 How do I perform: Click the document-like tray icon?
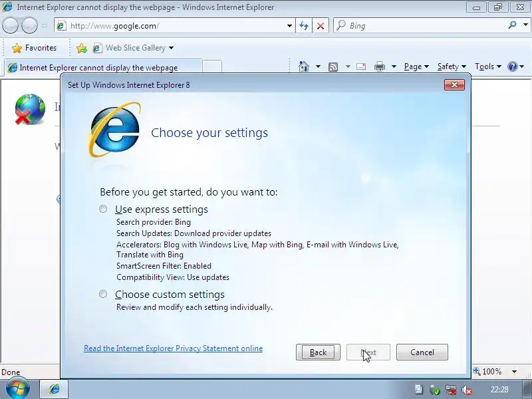(418, 390)
